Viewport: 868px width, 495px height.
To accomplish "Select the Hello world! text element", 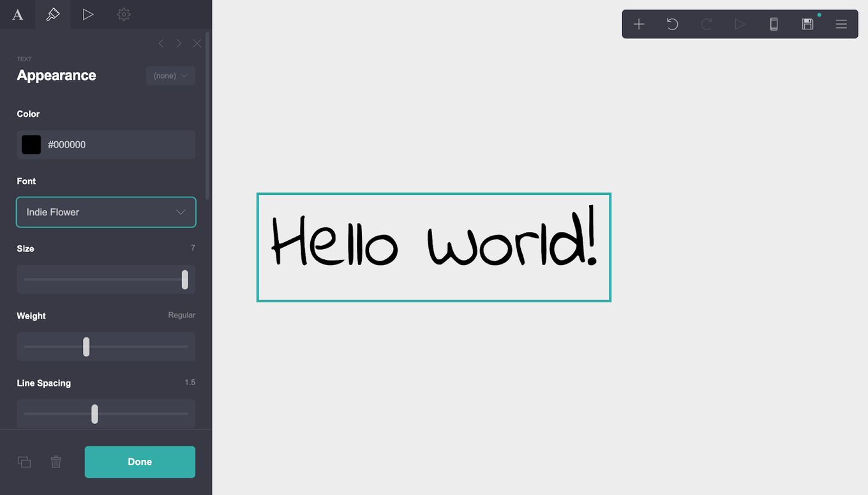I will pos(434,247).
